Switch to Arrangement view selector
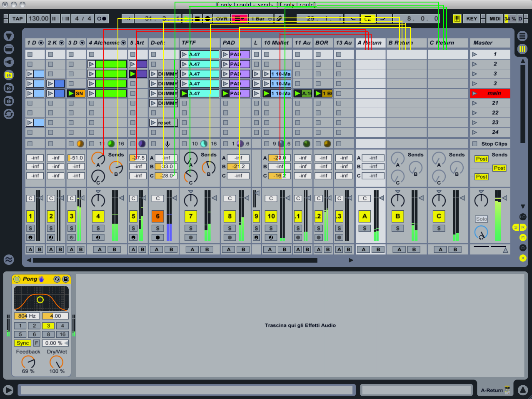The width and height of the screenshot is (532, 399). click(522, 36)
